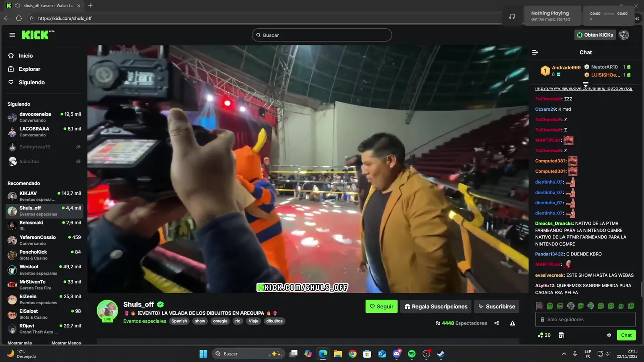Focus the Kick Buscar search field
Viewport: 644px width, 362px height.
point(322,35)
